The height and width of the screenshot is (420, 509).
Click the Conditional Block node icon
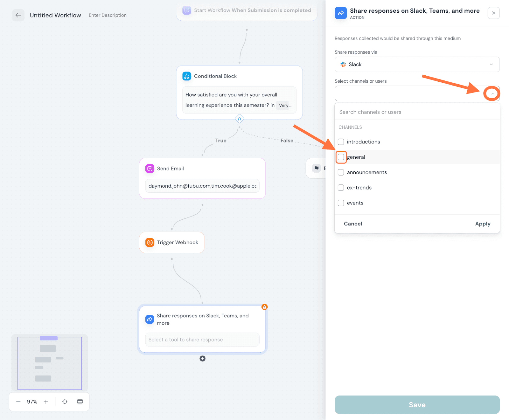pyautogui.click(x=187, y=76)
